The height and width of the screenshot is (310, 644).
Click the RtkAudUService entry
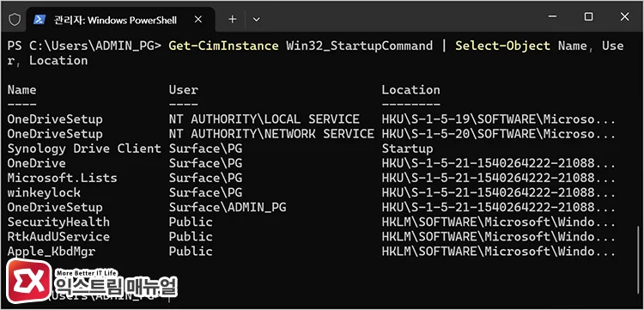[58, 236]
